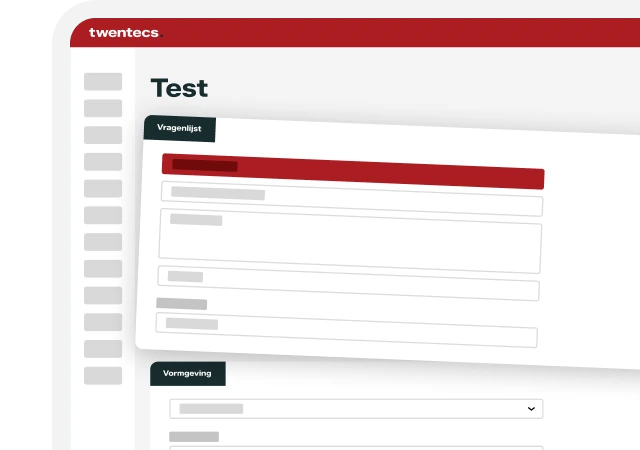Open the Vormgeving tab
This screenshot has height=450, width=640.
(x=188, y=374)
